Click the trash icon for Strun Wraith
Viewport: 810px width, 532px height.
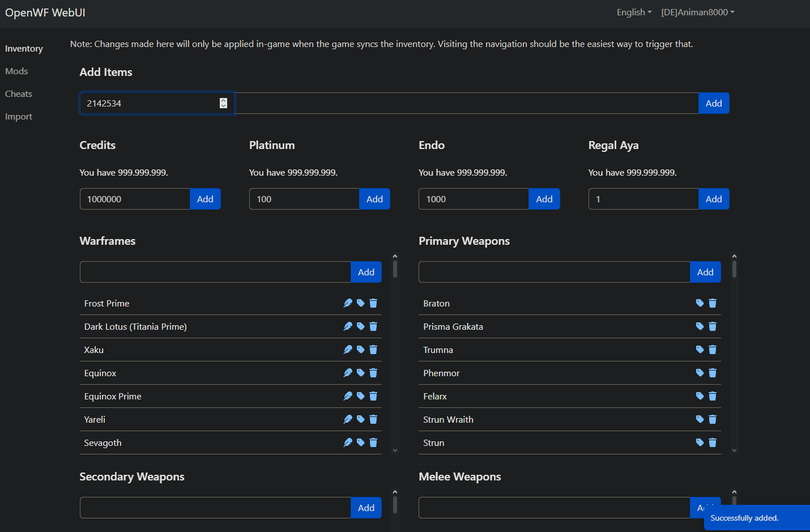[713, 419]
